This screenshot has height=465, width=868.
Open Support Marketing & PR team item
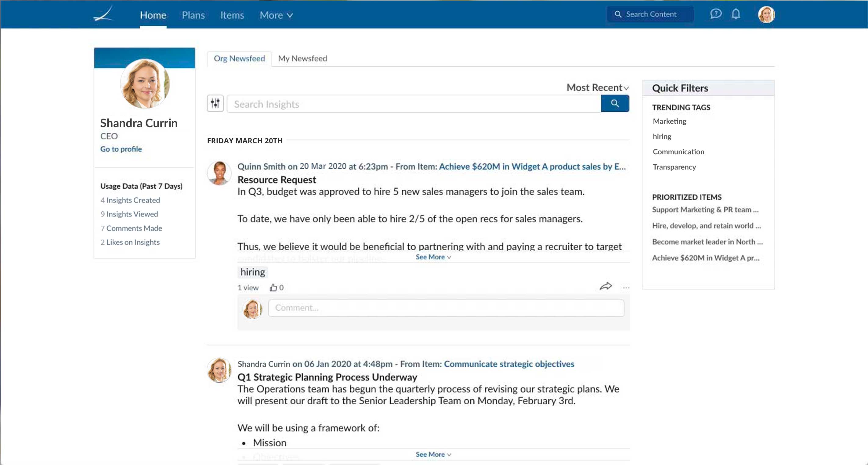tap(705, 209)
